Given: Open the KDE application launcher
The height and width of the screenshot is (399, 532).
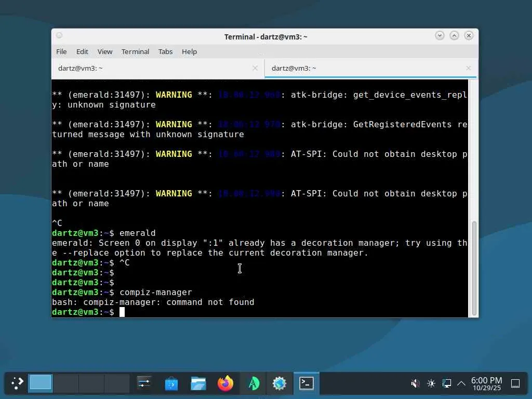Looking at the screenshot, I should tap(17, 383).
